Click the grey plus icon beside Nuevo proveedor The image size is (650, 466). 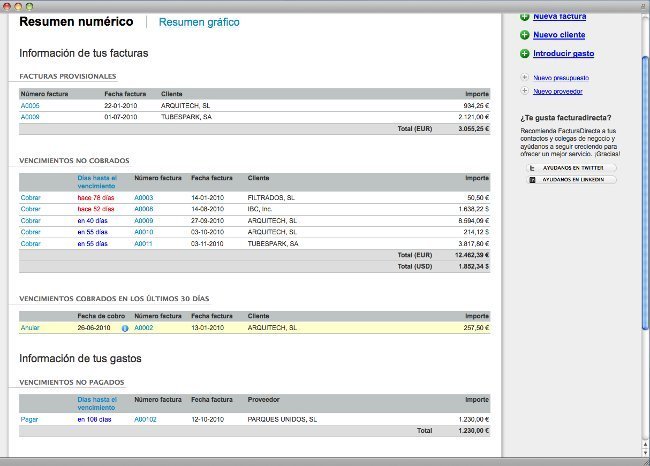[x=526, y=91]
